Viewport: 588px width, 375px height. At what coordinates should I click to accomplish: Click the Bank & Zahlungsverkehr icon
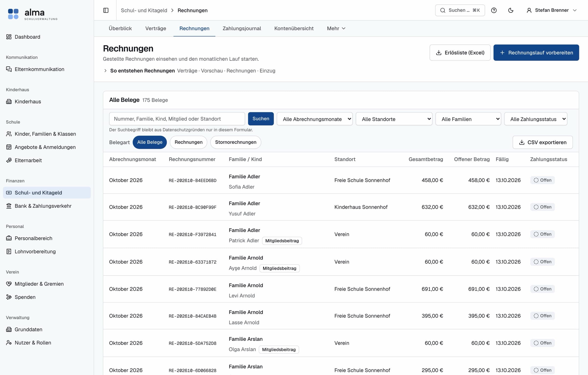click(x=9, y=206)
